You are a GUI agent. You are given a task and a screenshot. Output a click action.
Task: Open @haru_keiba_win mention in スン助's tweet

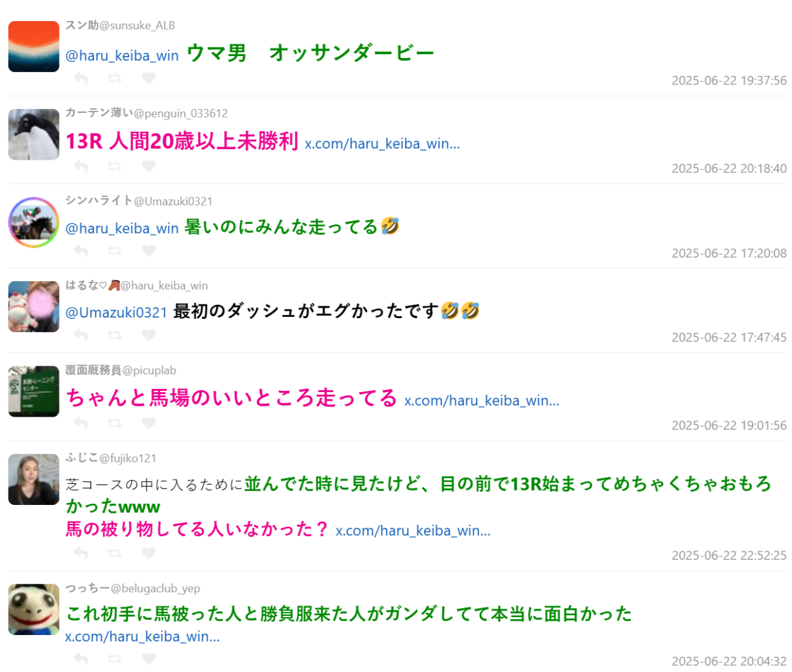(122, 55)
